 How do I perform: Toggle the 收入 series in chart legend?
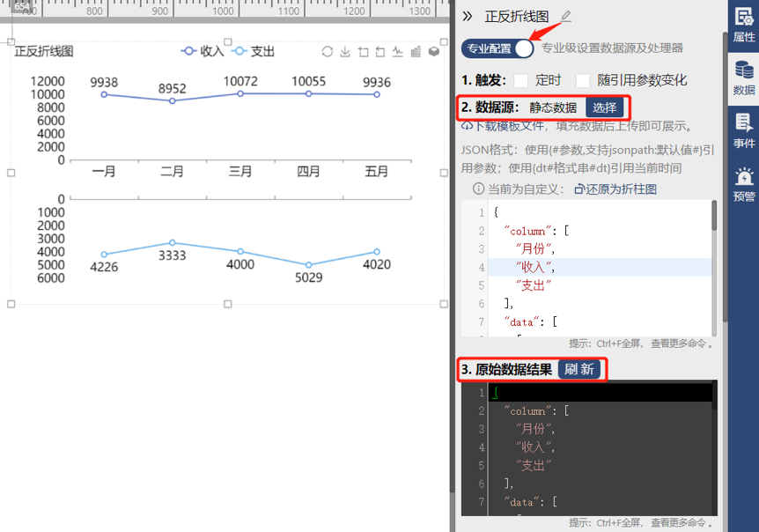[203, 52]
